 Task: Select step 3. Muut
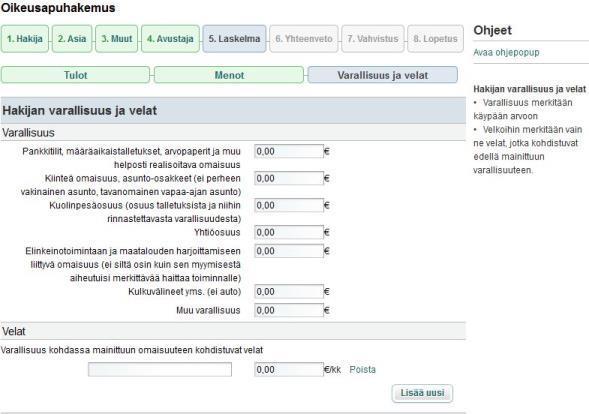(117, 39)
